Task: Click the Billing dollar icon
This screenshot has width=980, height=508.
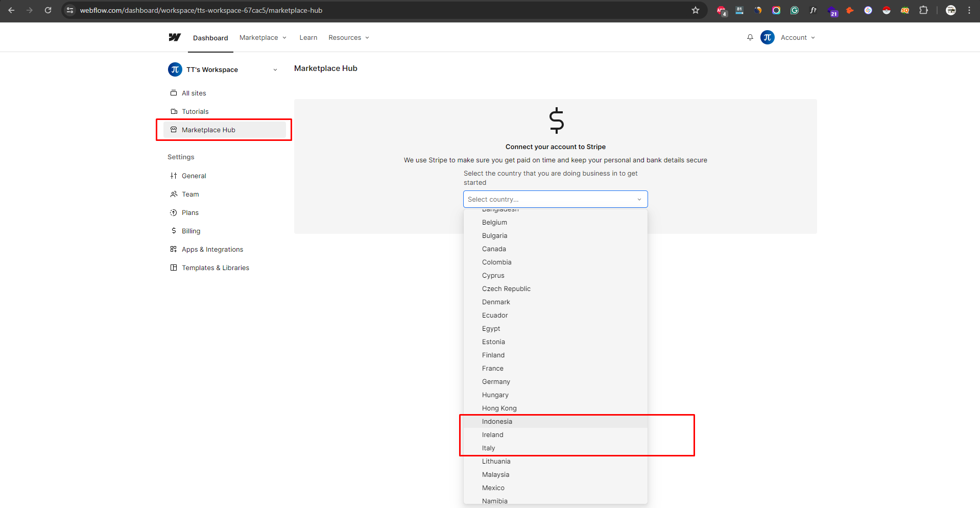Action: click(174, 231)
